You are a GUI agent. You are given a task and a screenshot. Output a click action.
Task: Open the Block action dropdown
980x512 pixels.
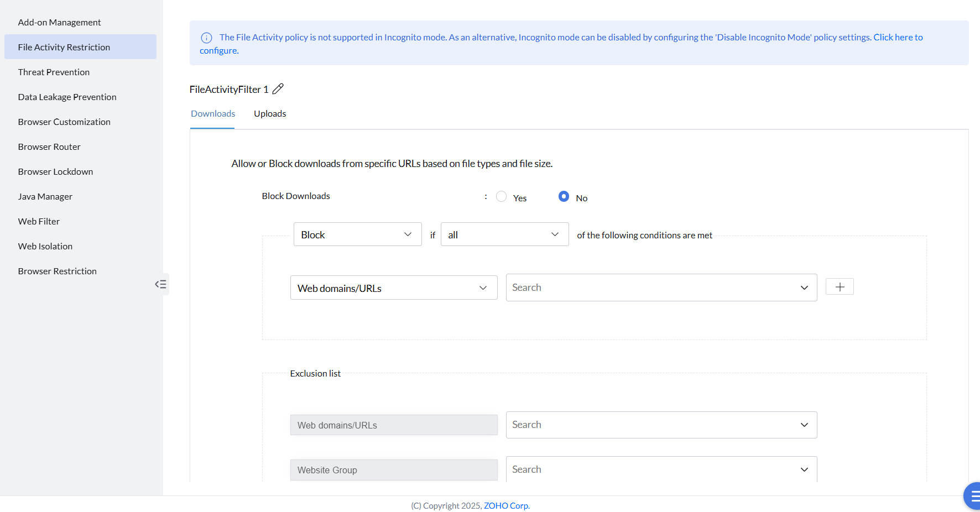357,234
